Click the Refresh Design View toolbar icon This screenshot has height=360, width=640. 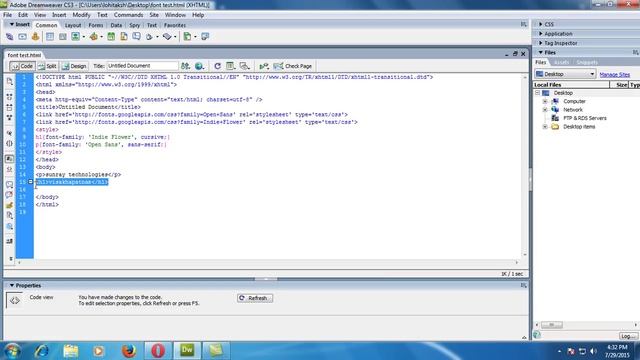(217, 66)
